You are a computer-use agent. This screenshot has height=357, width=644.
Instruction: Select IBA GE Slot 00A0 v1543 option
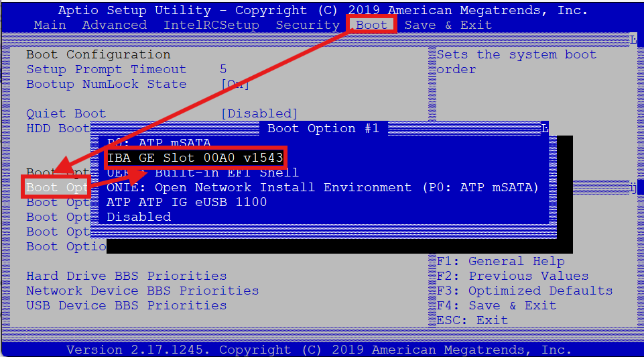point(194,158)
